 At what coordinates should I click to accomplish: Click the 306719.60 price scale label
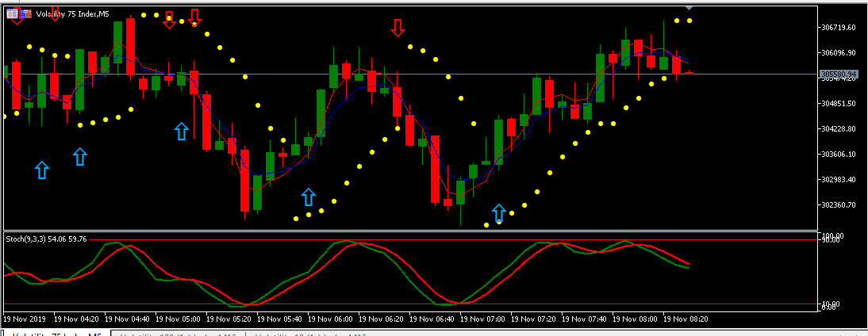838,28
